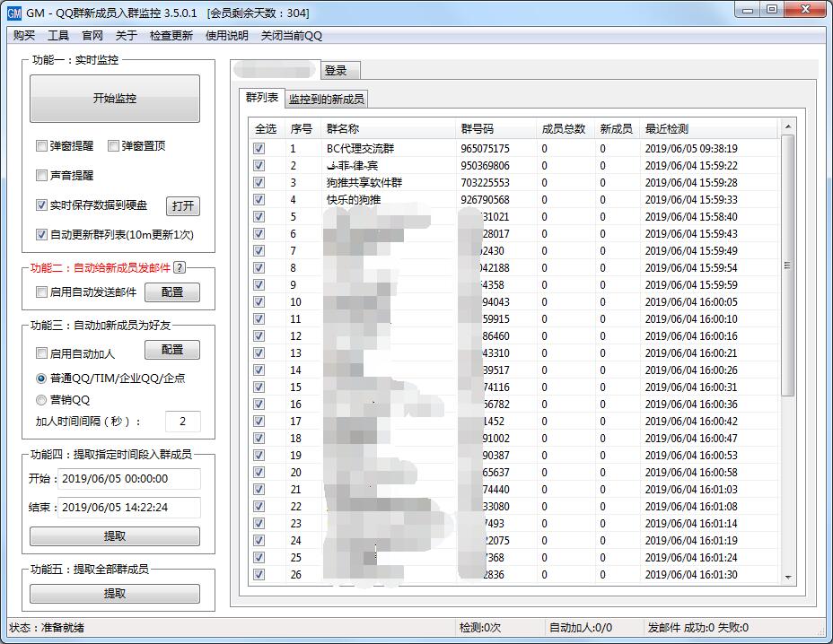Click the blurred account field beside 登录
Image resolution: width=833 pixels, height=644 pixels.
coord(275,70)
